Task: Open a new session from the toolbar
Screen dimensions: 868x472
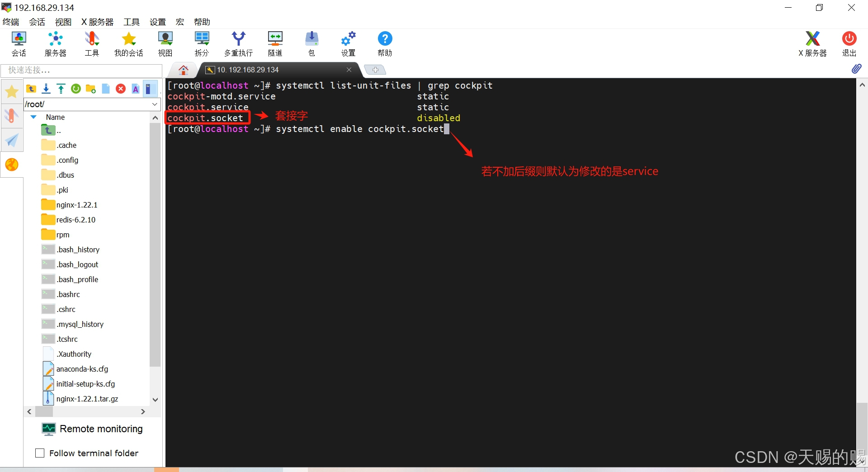Action: coord(18,43)
